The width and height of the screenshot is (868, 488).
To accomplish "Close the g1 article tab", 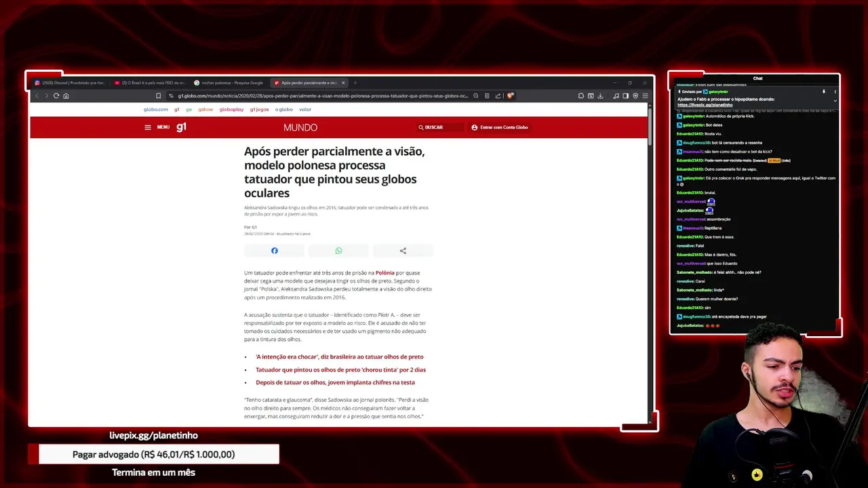I will [343, 83].
